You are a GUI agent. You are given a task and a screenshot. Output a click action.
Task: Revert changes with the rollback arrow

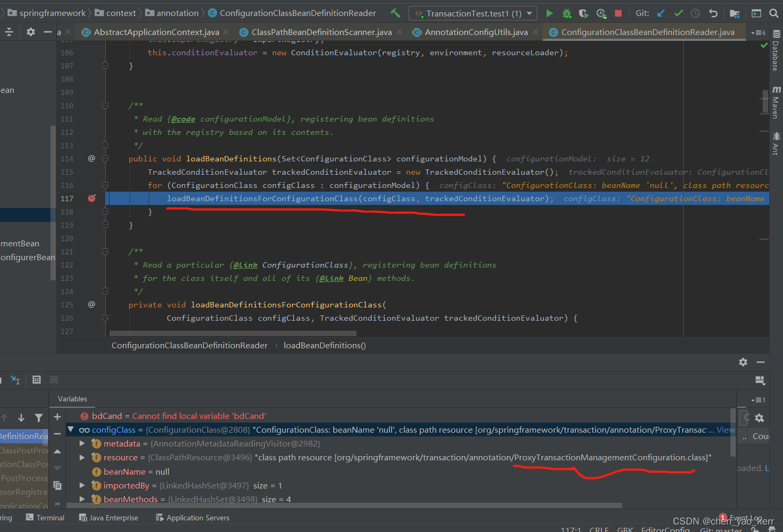[713, 13]
